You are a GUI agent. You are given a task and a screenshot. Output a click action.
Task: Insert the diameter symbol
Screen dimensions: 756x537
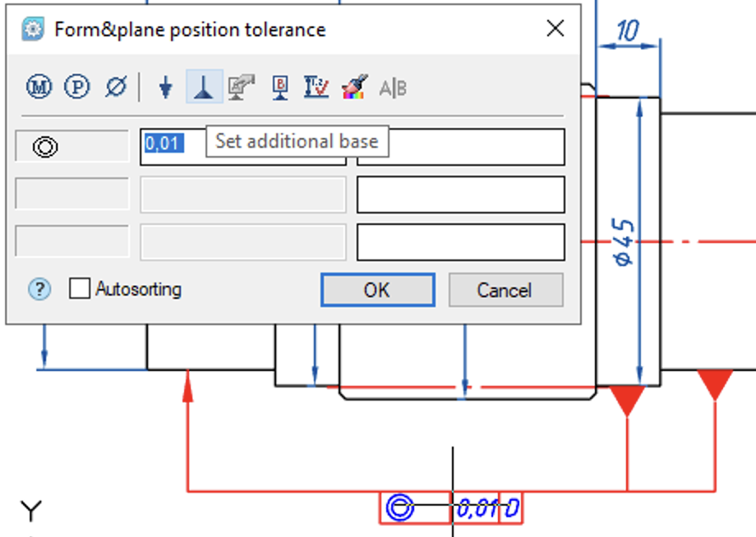pyautogui.click(x=116, y=87)
